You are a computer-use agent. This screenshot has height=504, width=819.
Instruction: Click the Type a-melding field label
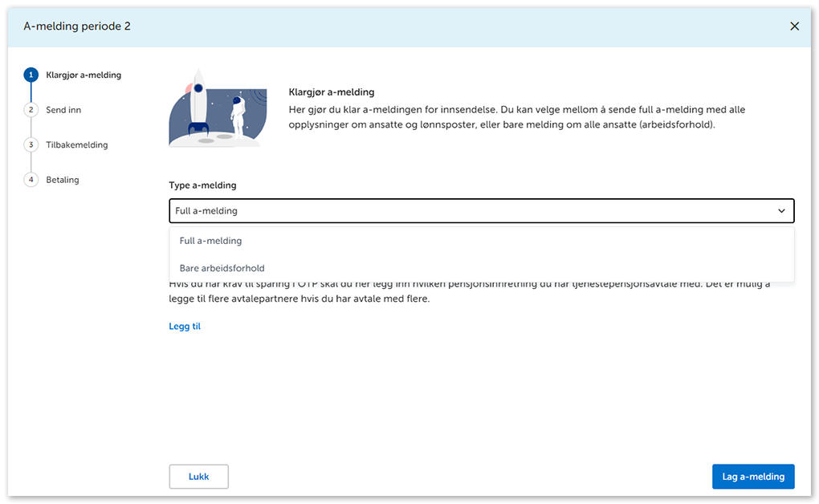click(x=202, y=185)
